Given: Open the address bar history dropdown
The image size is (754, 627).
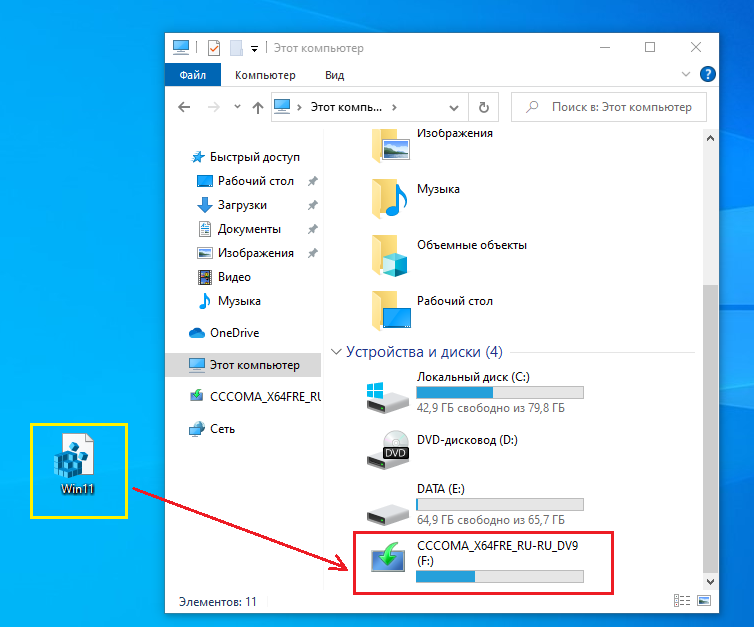Looking at the screenshot, I should coord(453,108).
